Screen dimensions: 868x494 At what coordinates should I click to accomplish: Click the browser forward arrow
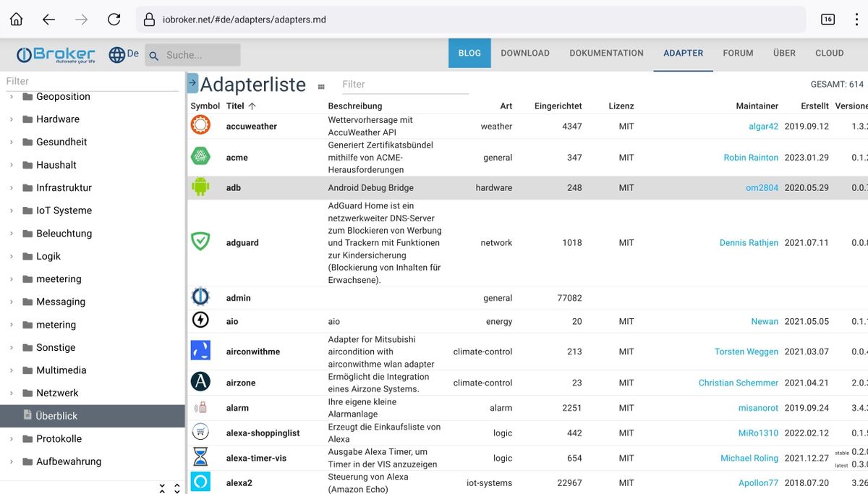tap(81, 20)
